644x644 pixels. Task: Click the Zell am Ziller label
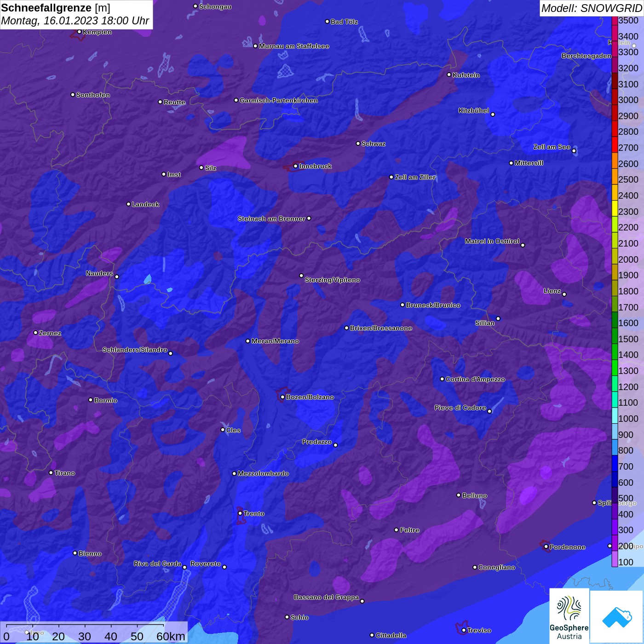click(415, 177)
